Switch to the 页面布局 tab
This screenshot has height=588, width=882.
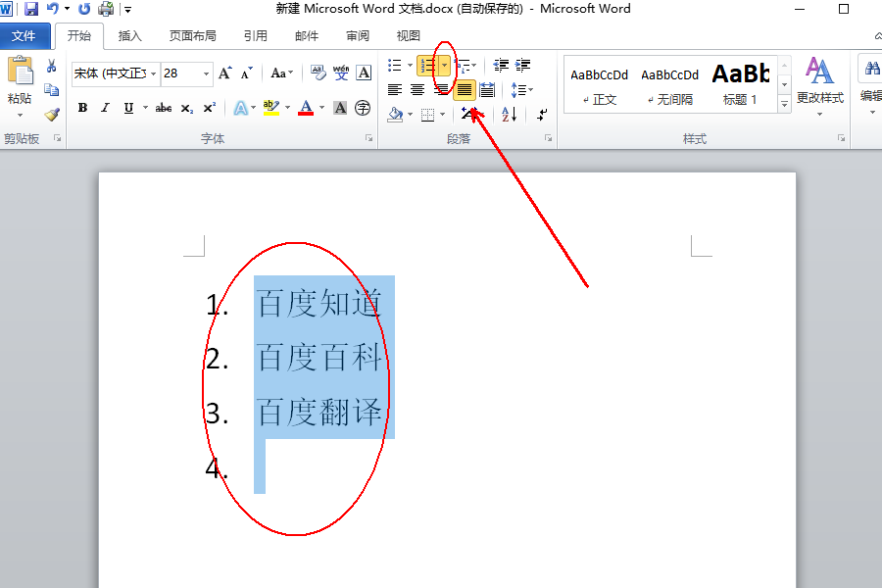click(192, 36)
